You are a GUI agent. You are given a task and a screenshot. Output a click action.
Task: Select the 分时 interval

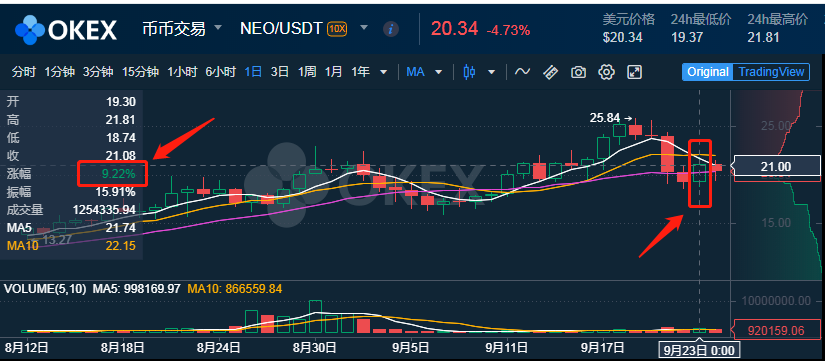point(24,72)
